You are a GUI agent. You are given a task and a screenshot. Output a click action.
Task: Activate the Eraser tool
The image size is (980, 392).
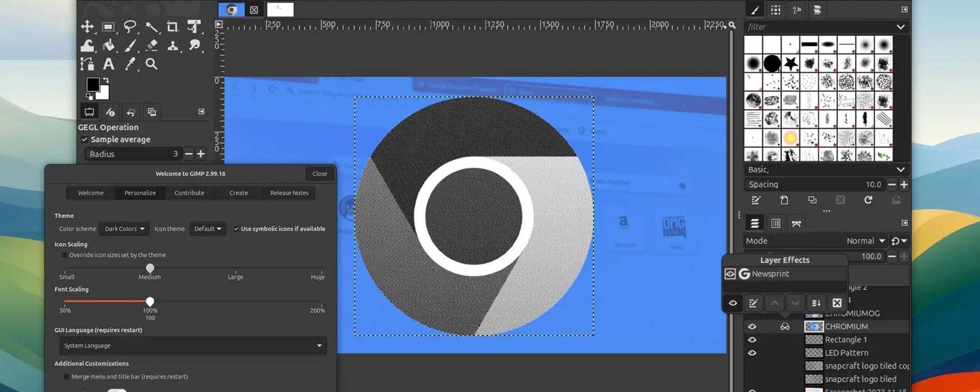point(152,45)
